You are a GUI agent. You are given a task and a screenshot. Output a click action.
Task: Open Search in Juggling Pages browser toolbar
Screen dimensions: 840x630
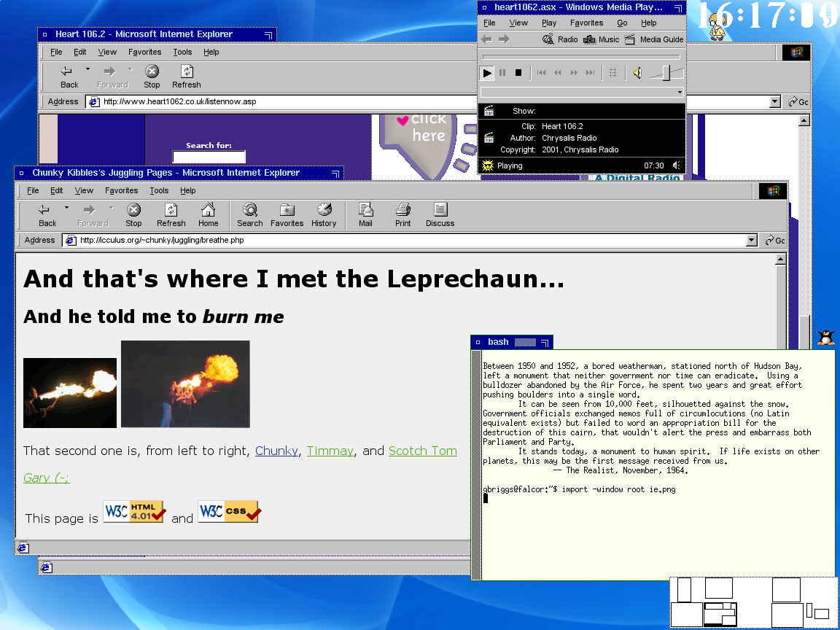click(249, 215)
